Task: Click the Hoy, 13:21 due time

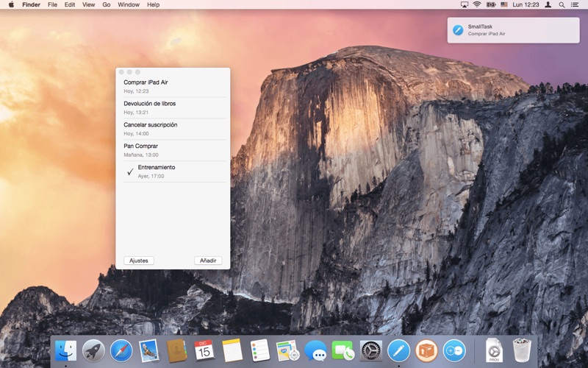Action: [136, 113]
